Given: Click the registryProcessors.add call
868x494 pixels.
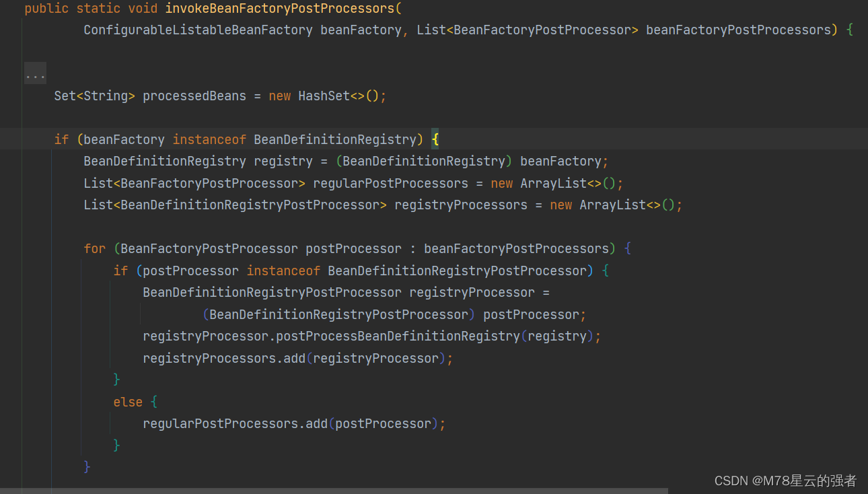Looking at the screenshot, I should point(224,358).
